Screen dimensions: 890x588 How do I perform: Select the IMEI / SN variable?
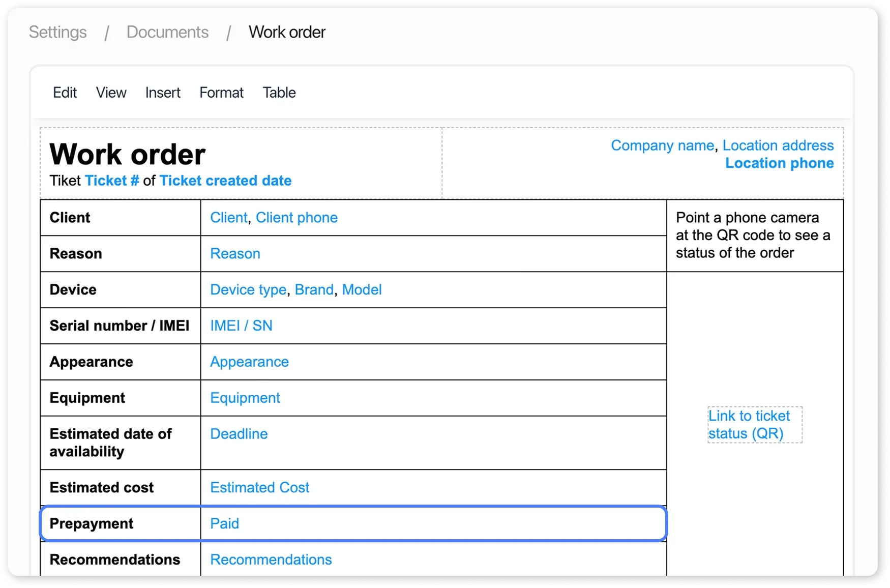241,326
